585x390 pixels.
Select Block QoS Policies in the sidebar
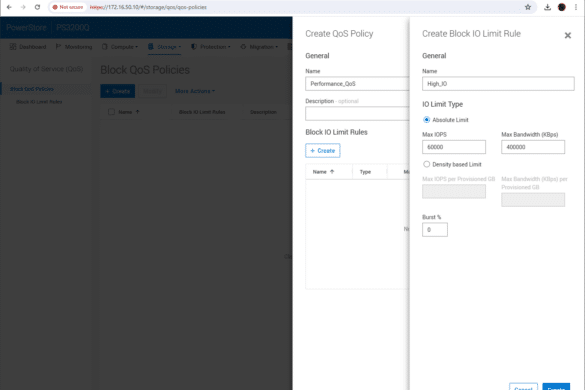[x=32, y=89]
